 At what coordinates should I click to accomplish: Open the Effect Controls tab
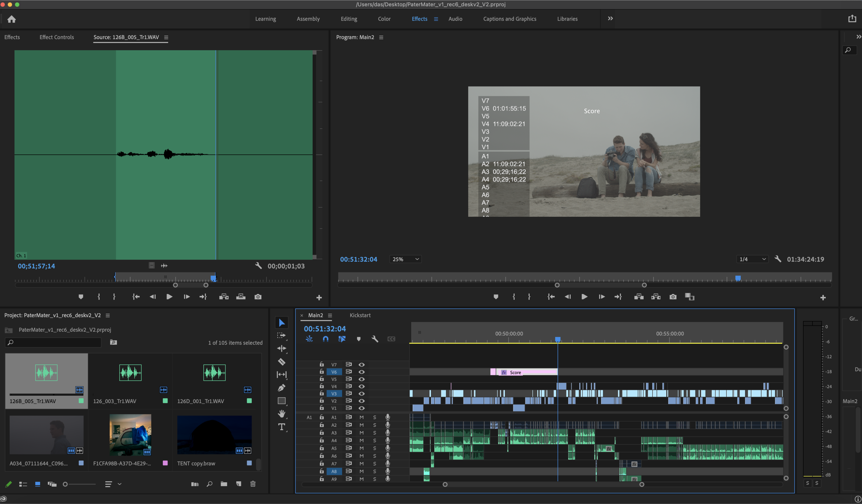point(57,37)
